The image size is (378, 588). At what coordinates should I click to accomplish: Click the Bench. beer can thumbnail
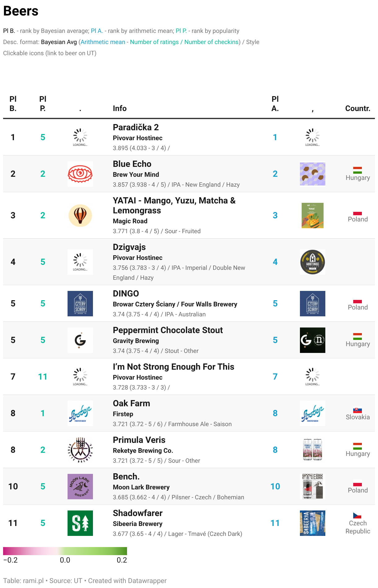(313, 487)
